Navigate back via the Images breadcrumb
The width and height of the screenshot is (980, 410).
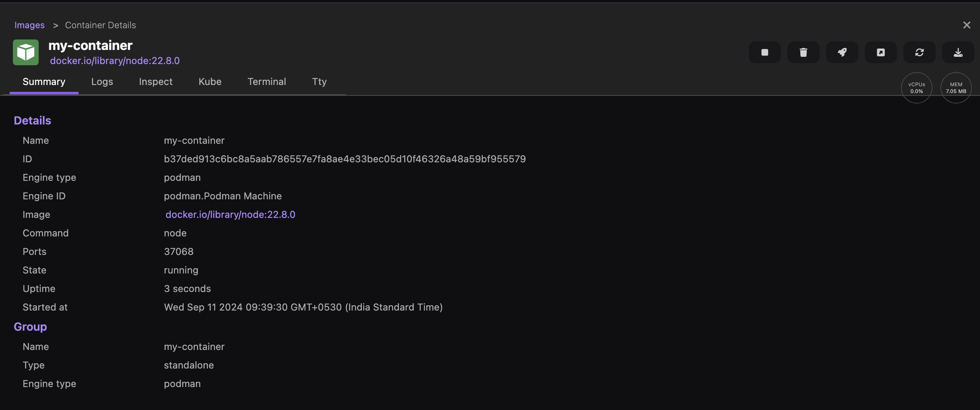(x=29, y=25)
